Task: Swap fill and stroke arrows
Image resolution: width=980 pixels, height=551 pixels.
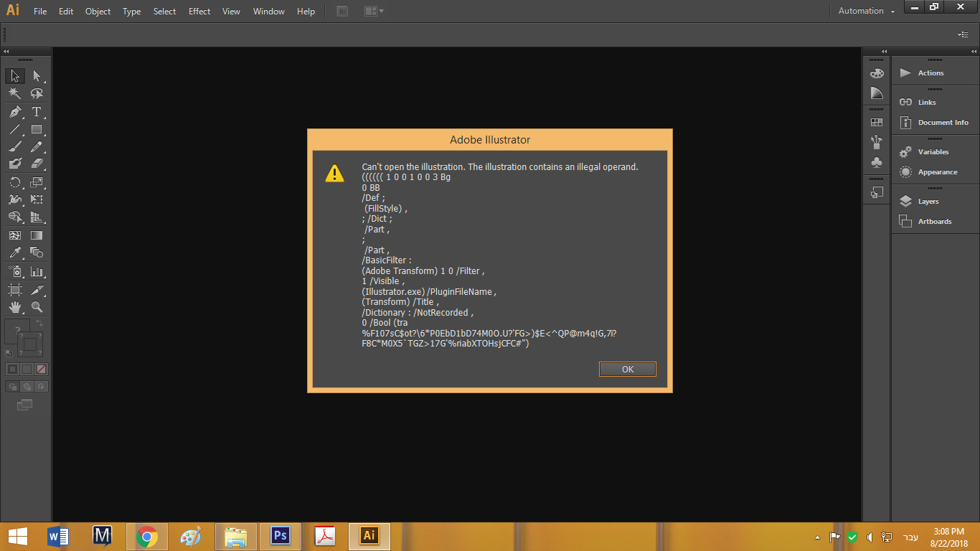Action: click(x=39, y=324)
